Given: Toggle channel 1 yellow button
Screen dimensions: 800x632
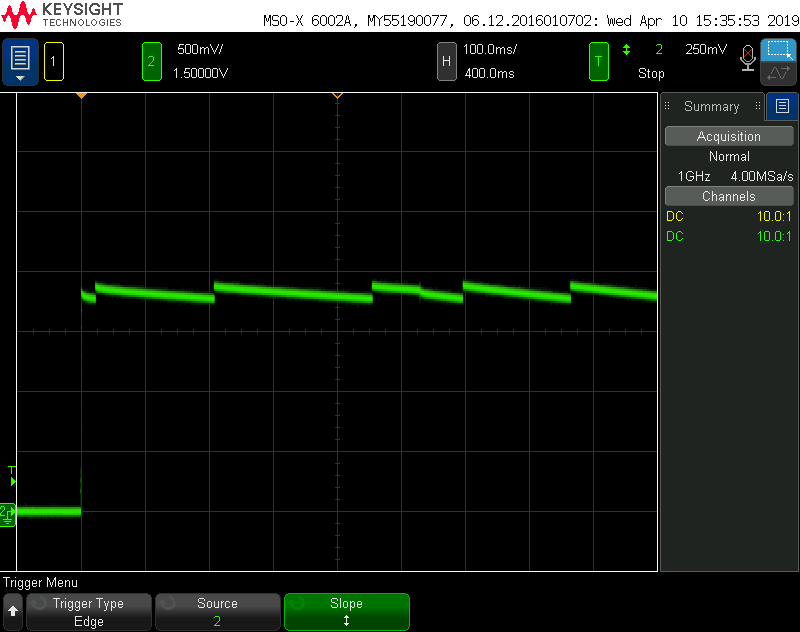Looking at the screenshot, I should (54, 62).
